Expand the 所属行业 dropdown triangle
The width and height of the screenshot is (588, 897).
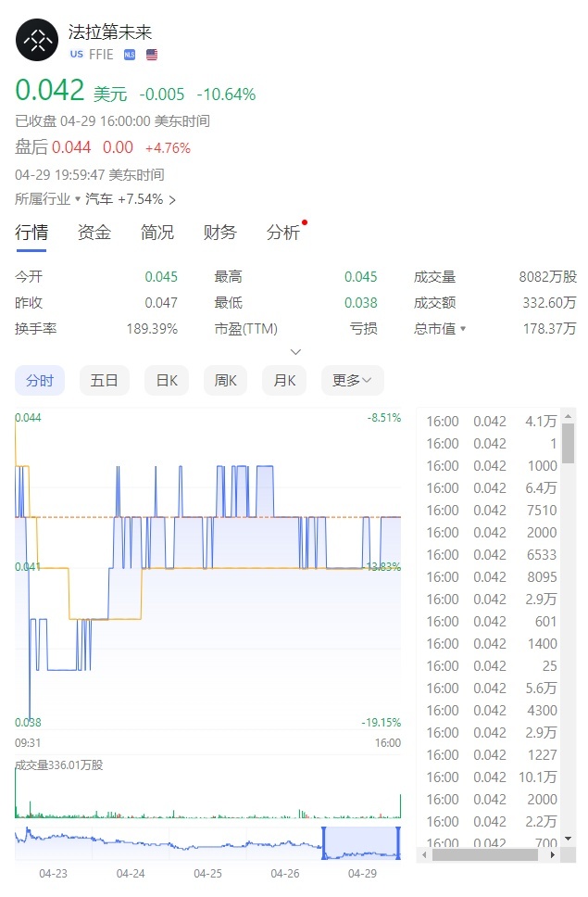point(78,199)
